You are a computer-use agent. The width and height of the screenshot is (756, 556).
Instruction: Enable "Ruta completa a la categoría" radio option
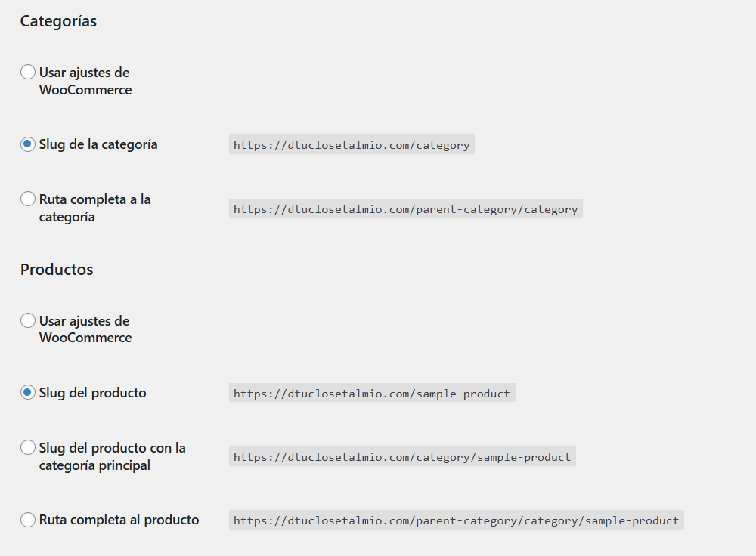pos(28,199)
